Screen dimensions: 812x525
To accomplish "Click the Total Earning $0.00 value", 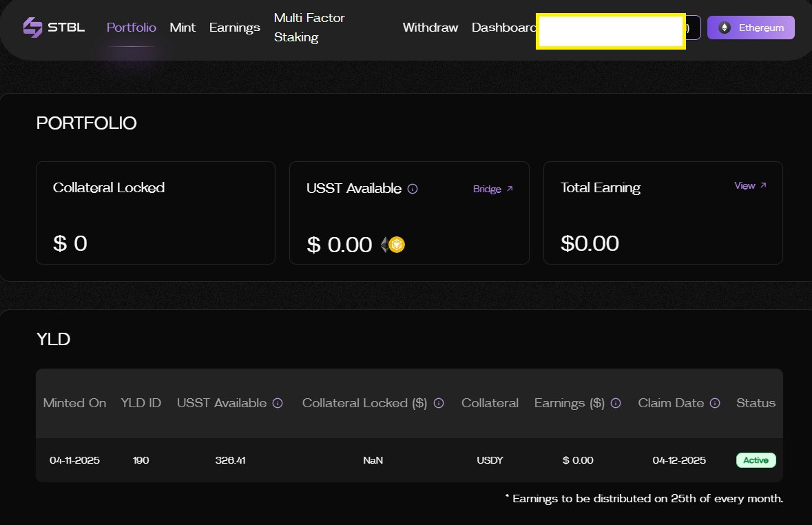I will coord(590,244).
